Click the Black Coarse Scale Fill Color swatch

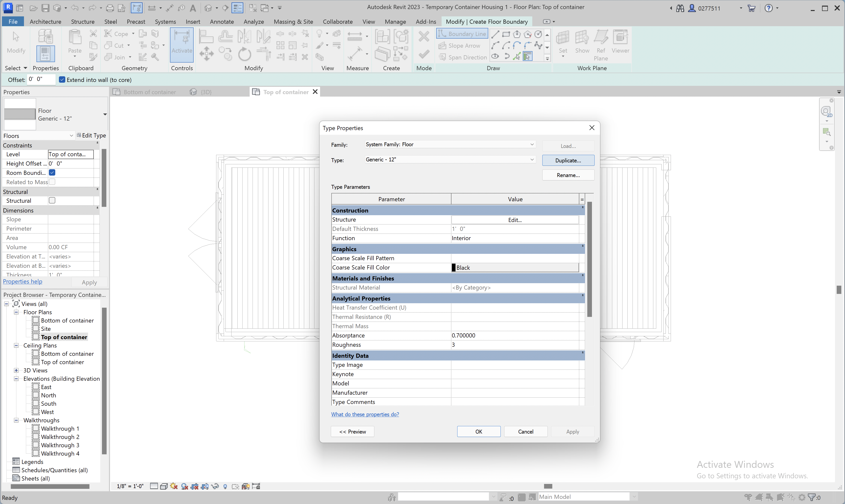pyautogui.click(x=515, y=268)
